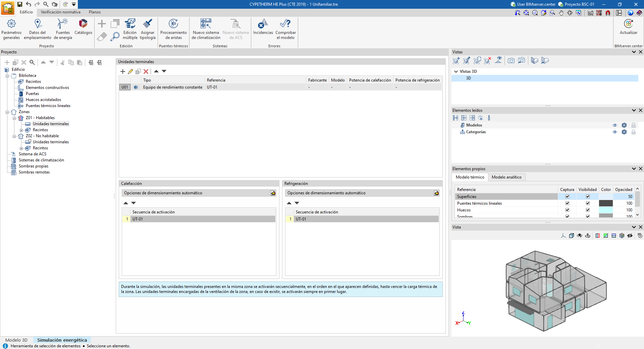Viewport: 644px width, 349px height.
Task: Expand Recintos under Z02 - No habitable
Action: (21, 148)
